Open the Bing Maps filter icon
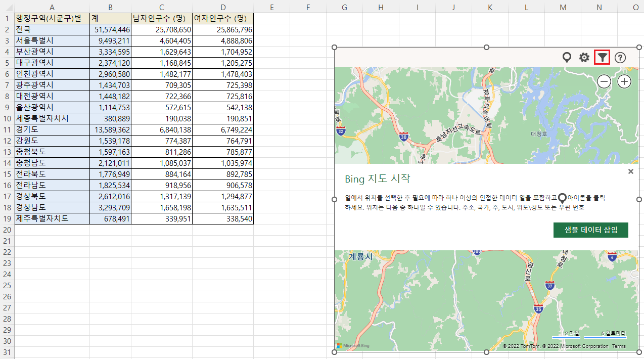Viewport: 644px width, 359px height. pos(602,58)
